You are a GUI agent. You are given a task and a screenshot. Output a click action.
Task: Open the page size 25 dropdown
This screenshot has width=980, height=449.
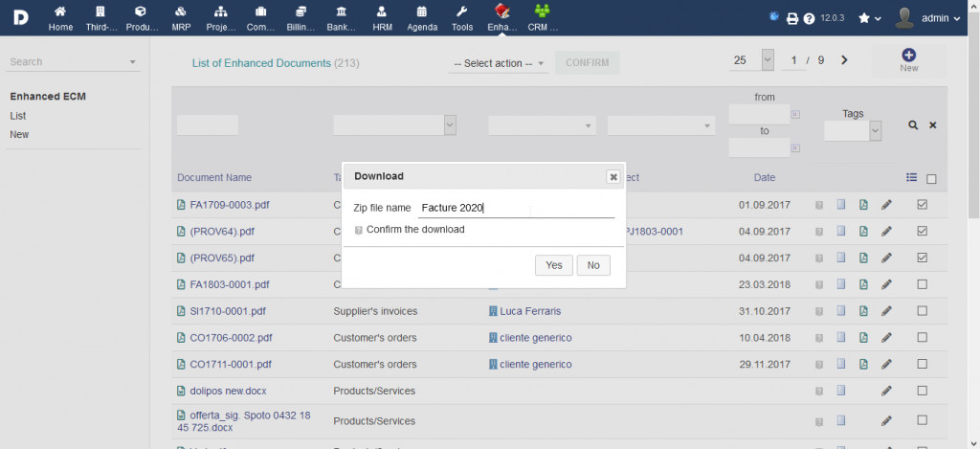tap(753, 60)
